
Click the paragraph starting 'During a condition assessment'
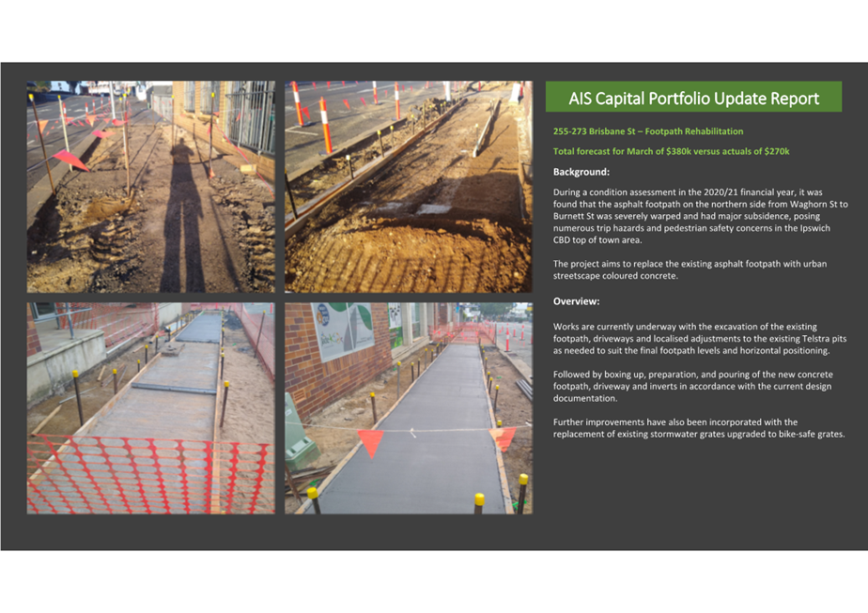coord(700,216)
